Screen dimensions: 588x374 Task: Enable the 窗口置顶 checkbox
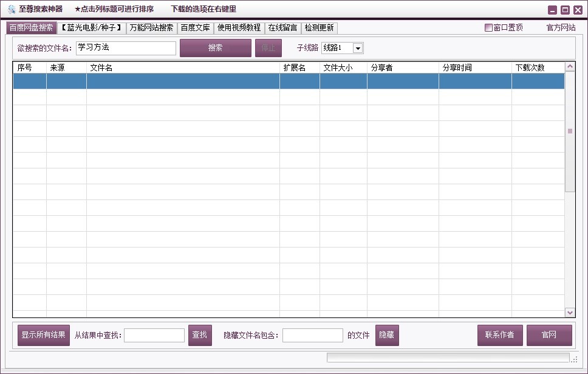point(488,28)
